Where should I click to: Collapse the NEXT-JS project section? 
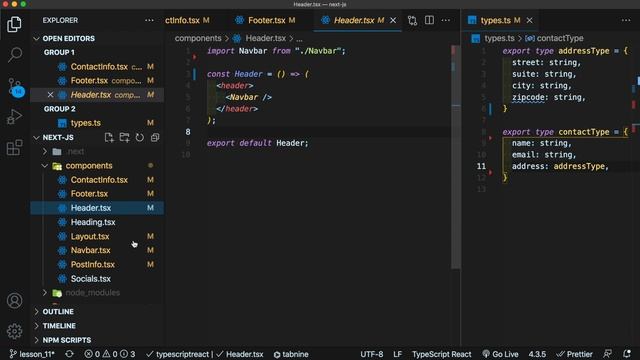click(58, 138)
